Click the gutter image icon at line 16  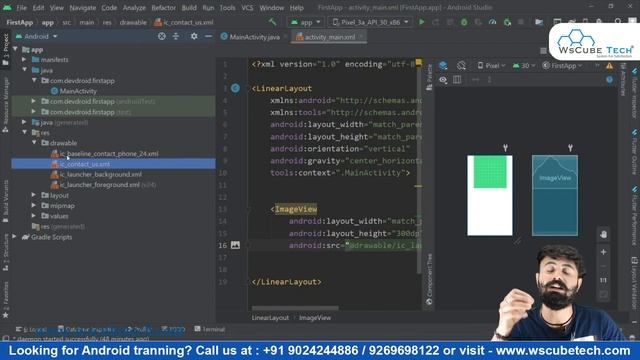point(236,245)
